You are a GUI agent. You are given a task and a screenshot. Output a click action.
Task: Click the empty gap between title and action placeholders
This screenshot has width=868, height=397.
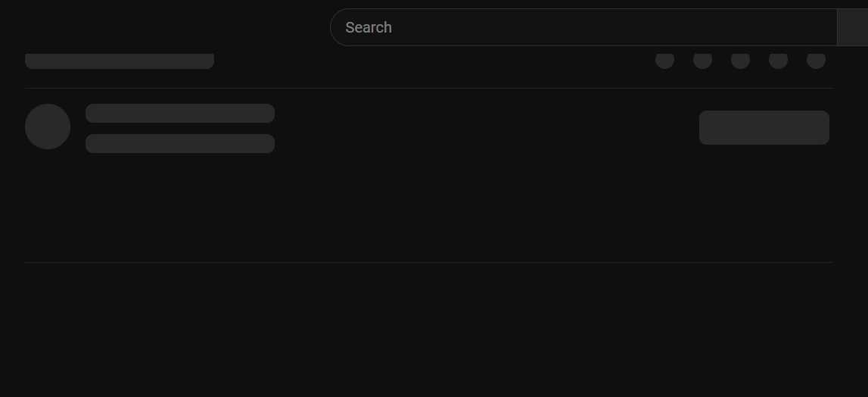[x=431, y=64]
